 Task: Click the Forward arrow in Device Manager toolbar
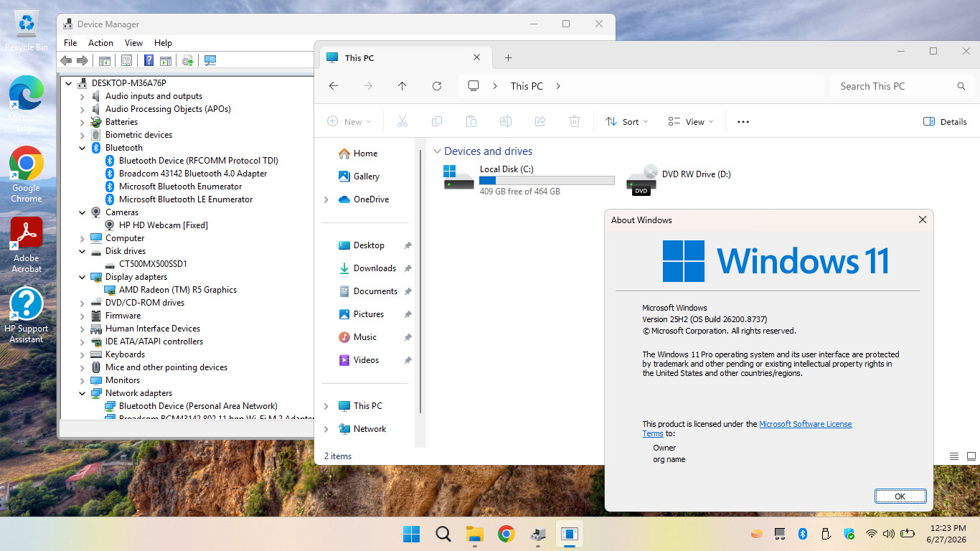pos(83,61)
